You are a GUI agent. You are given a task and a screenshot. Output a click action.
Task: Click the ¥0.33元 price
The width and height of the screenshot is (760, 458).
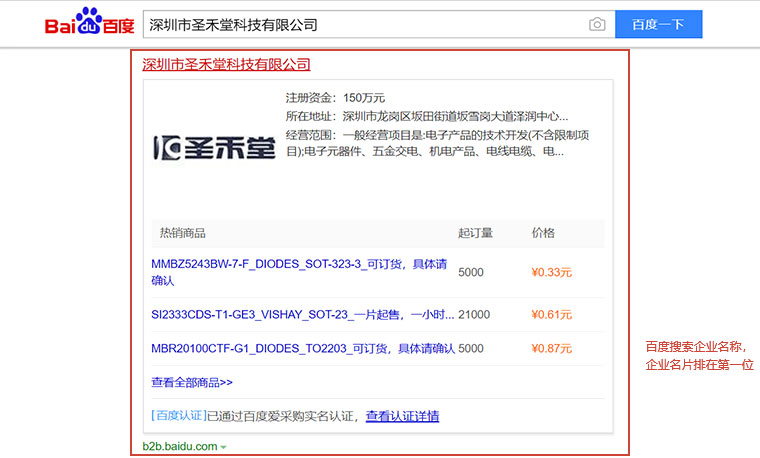coord(551,272)
